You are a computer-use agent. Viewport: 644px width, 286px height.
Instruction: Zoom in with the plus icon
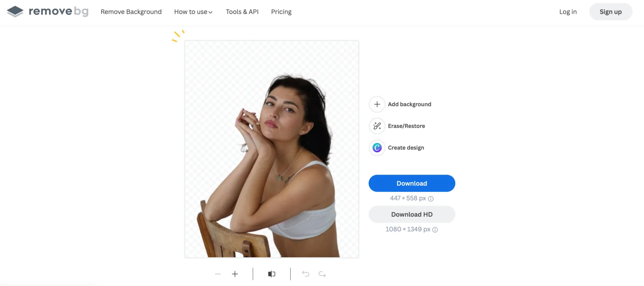[x=235, y=274]
